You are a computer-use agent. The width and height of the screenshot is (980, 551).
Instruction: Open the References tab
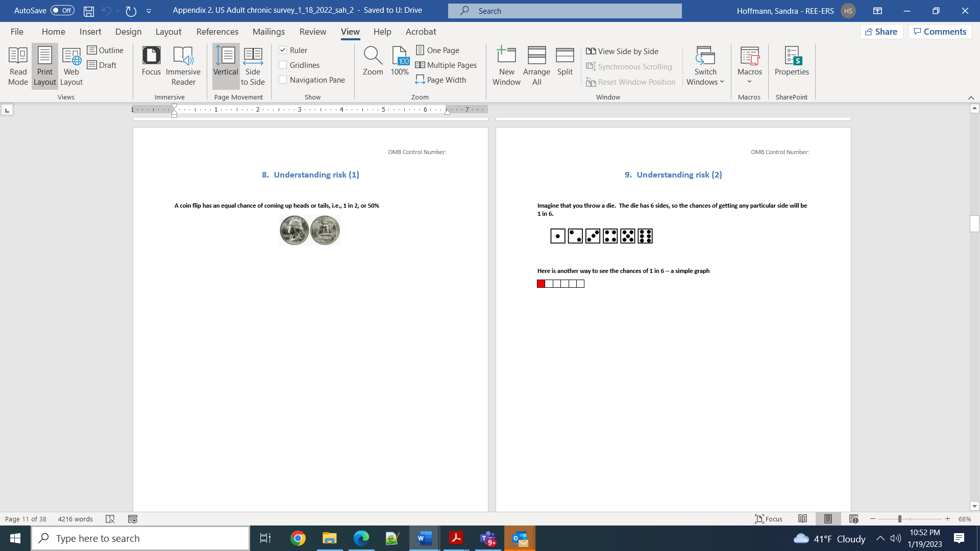click(x=217, y=32)
